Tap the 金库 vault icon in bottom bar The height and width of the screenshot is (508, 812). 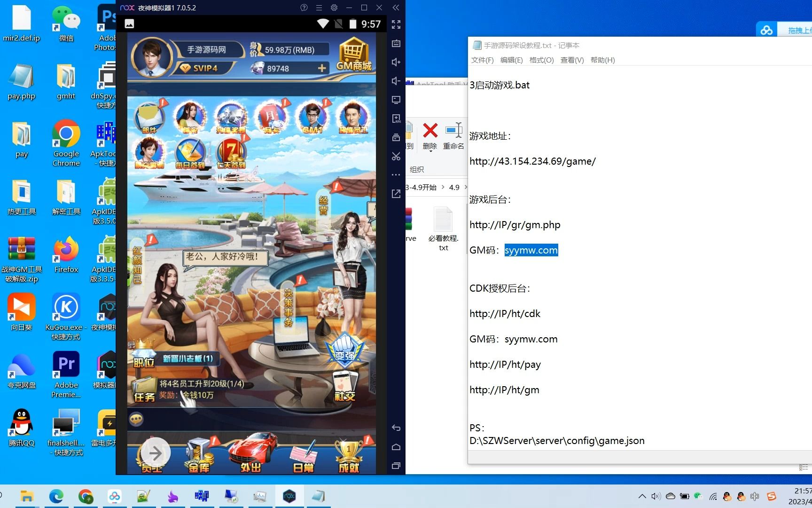pyautogui.click(x=199, y=455)
